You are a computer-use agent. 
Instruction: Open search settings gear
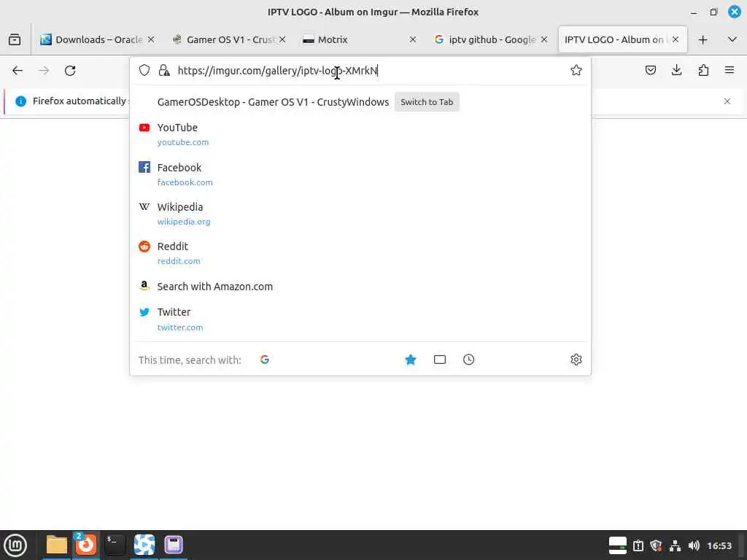tap(576, 359)
